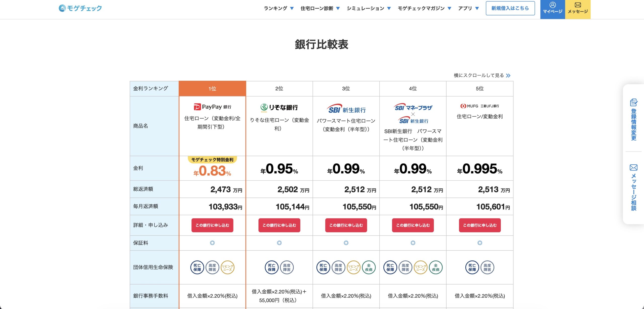
Task: Click the 銀行比較表 page heading
Action: [x=321, y=45]
